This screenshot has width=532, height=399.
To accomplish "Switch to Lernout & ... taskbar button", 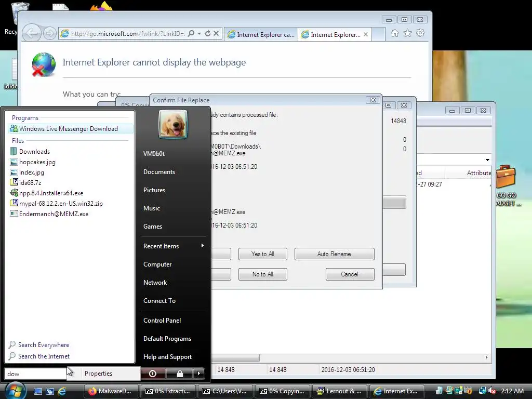I will point(340,391).
